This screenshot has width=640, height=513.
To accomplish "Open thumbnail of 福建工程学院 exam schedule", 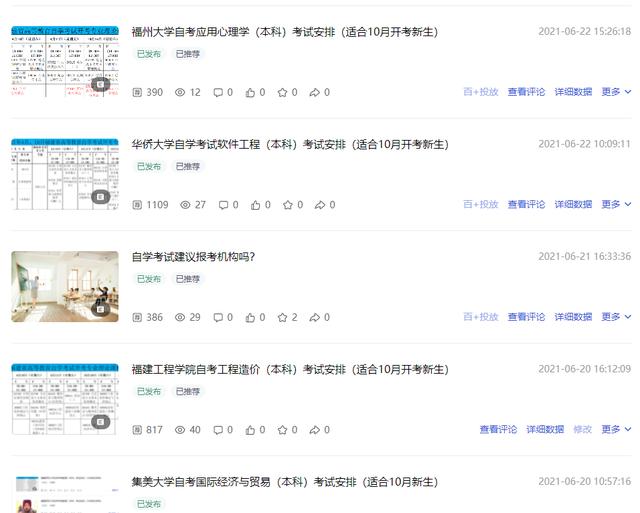I will click(x=65, y=399).
